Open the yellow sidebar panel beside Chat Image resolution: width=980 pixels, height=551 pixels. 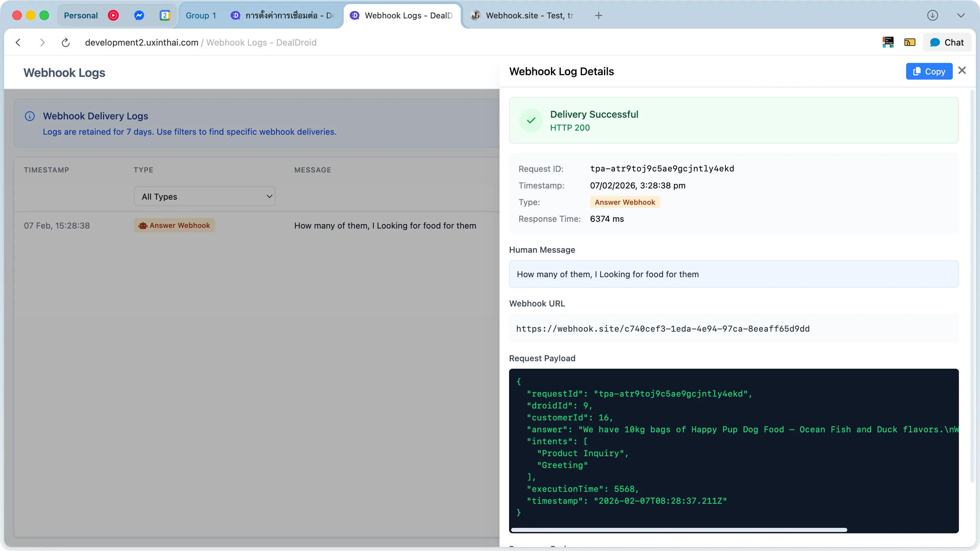(909, 42)
